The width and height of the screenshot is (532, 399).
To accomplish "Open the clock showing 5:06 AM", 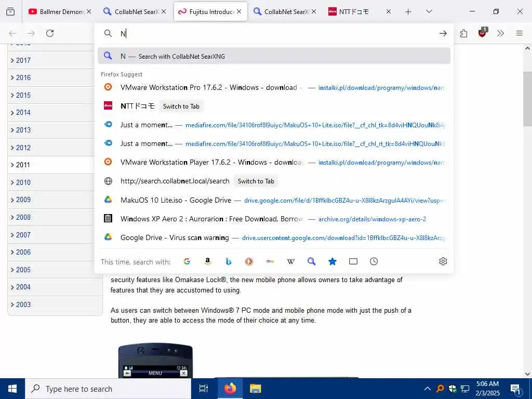I will click(x=487, y=389).
